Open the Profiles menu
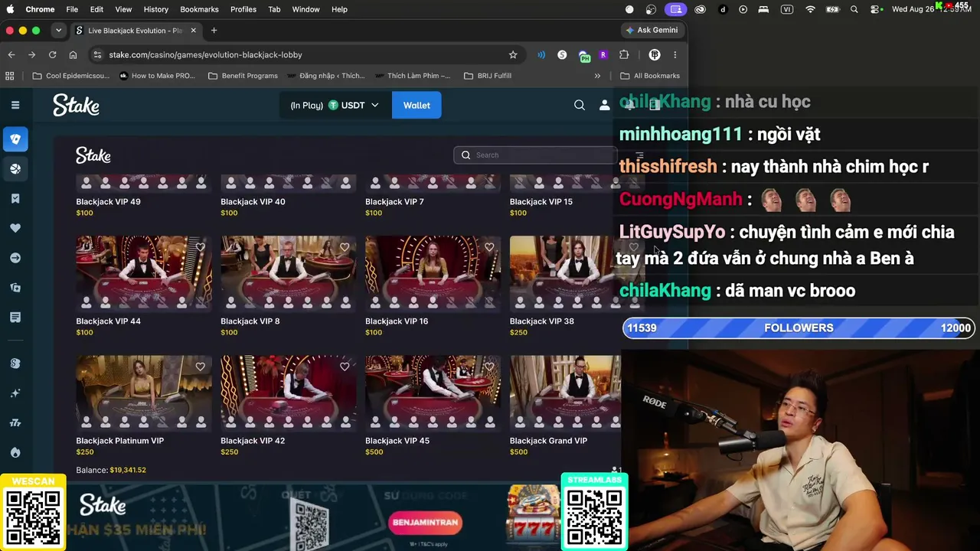980x551 pixels. click(x=243, y=9)
